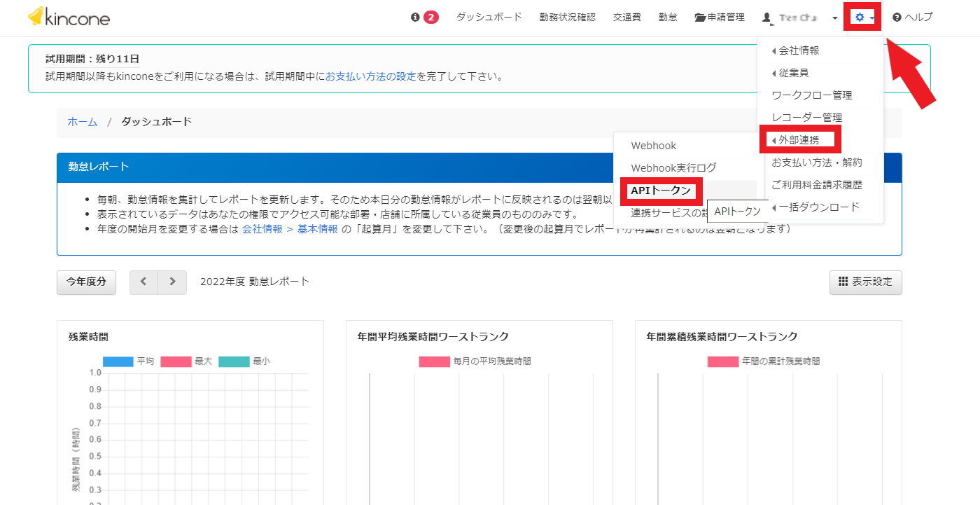Toggle 最小 teal legend swatch

point(234,361)
